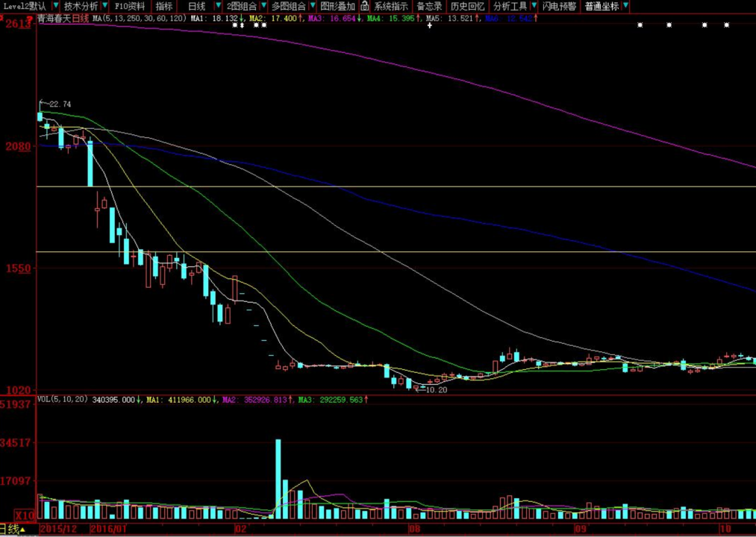Click the 17097 volume axis label

(x=17, y=480)
